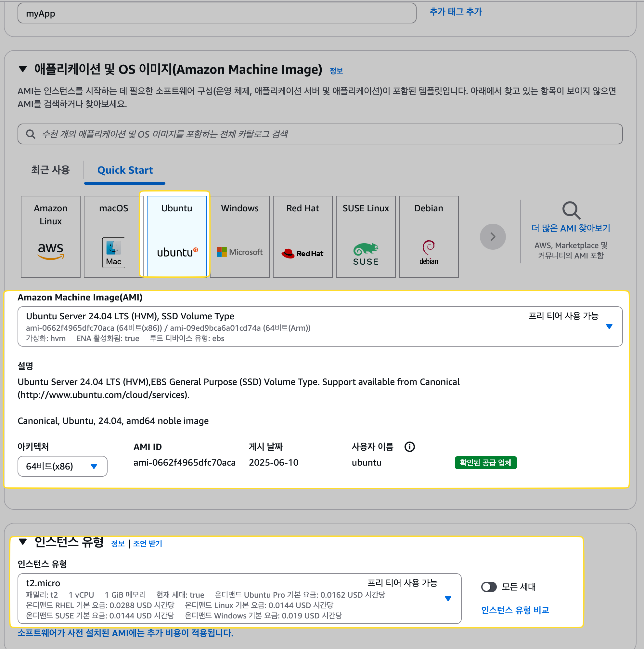The image size is (644, 649).
Task: Click the 추가 태그 추가 link
Action: (456, 12)
